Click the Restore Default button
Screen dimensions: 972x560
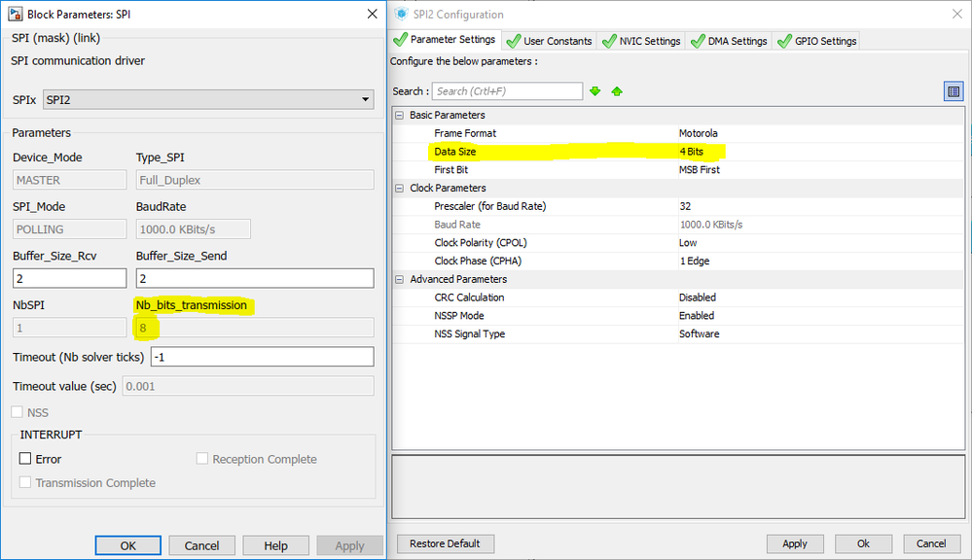445,543
